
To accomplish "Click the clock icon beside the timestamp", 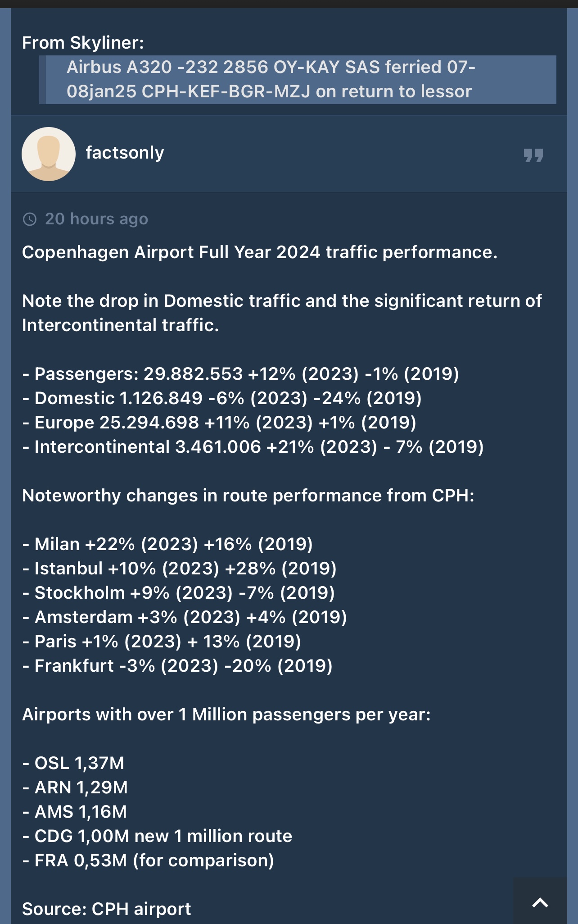I will click(30, 219).
